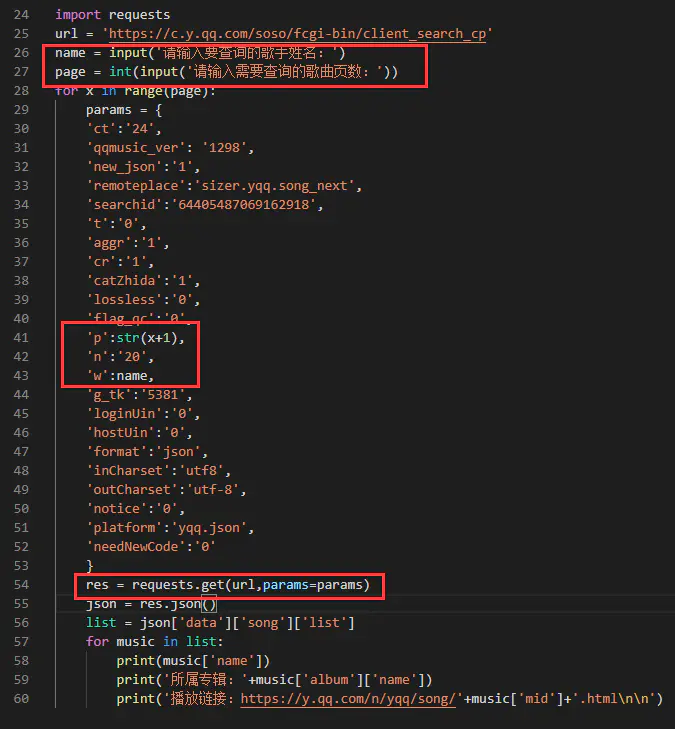Click the 'inCharset':'utf8' entry
Image resolution: width=675 pixels, height=729 pixels.
[x=159, y=471]
